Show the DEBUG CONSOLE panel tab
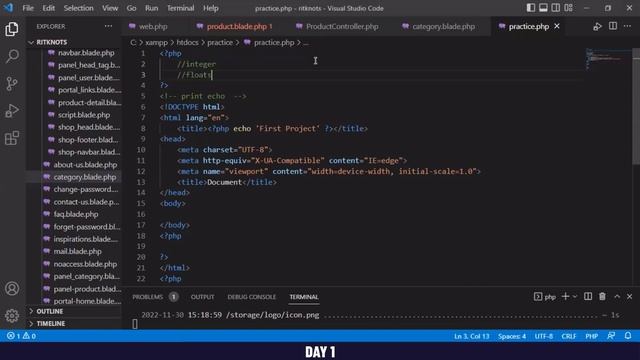Screen dimensions: 640x360 click(x=251, y=297)
